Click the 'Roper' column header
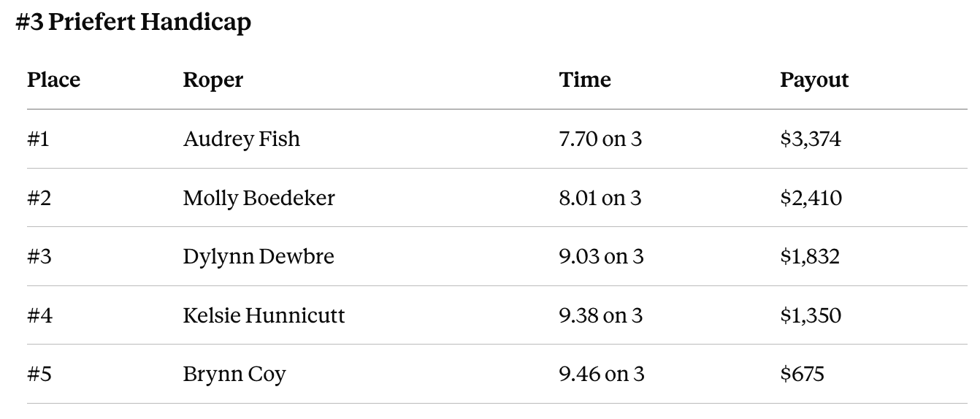The height and width of the screenshot is (419, 980). (x=213, y=80)
